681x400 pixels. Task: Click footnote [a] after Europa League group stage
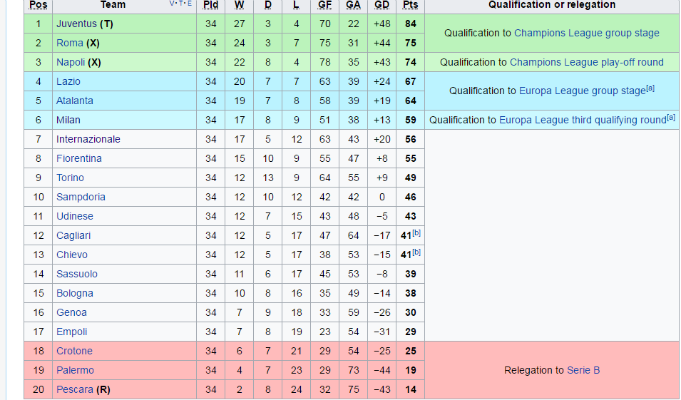point(650,88)
